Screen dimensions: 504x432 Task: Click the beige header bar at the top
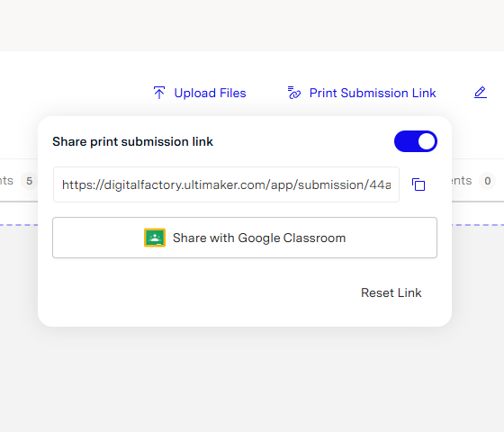pyautogui.click(x=252, y=25)
